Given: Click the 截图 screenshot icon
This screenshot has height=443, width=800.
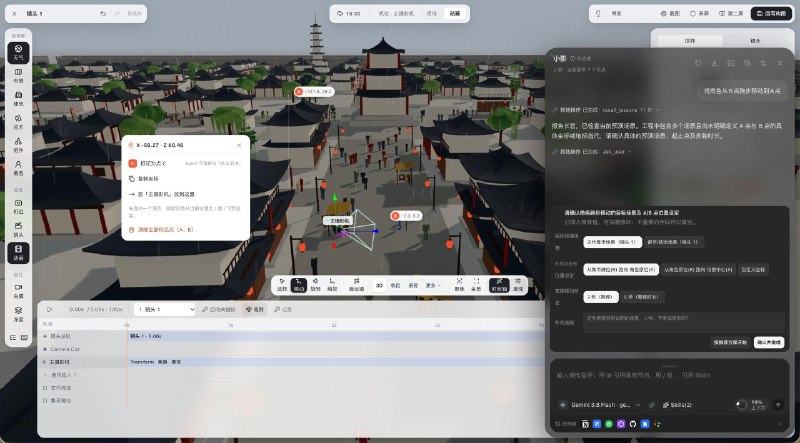Looking at the screenshot, I should pyautogui.click(x=670, y=14).
